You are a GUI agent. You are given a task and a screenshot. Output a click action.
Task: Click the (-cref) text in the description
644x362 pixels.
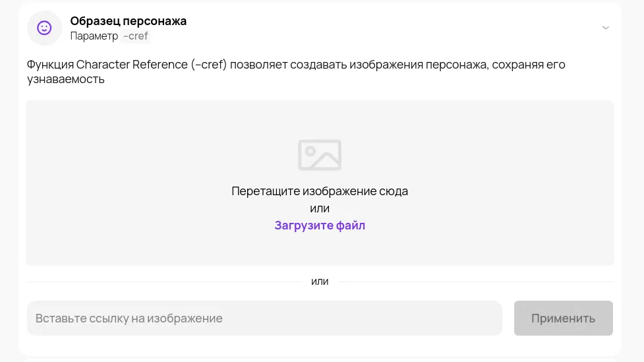tap(209, 65)
